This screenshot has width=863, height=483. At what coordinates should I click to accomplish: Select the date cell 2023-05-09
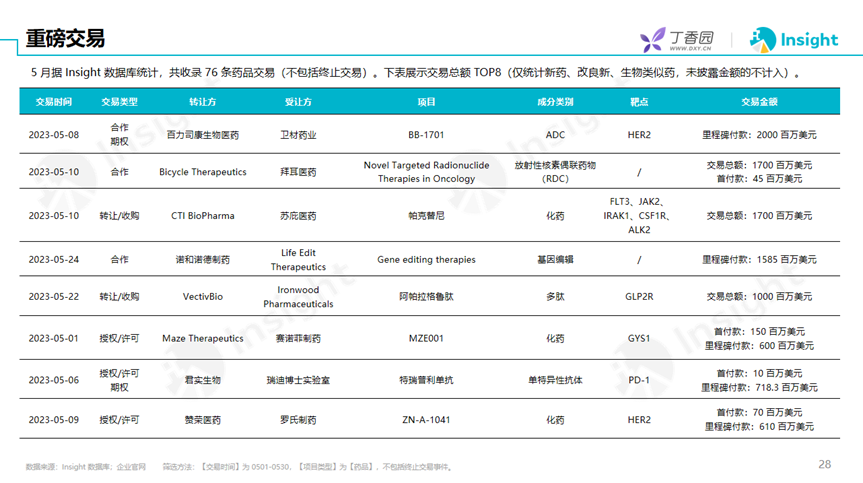coord(54,420)
